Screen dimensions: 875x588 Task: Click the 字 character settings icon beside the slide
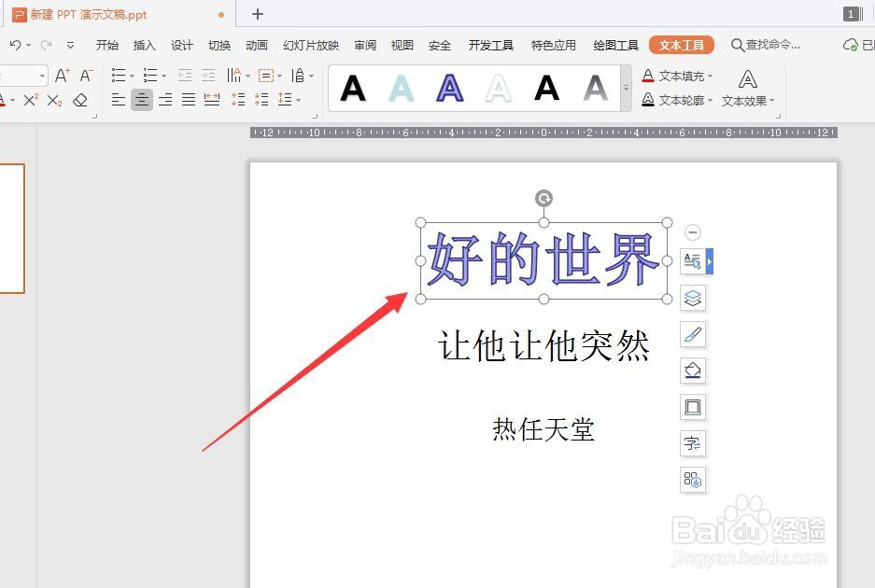[x=692, y=442]
